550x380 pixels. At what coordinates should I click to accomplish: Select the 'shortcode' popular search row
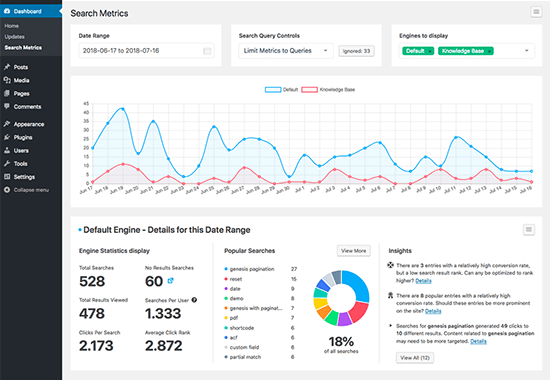tap(260, 328)
